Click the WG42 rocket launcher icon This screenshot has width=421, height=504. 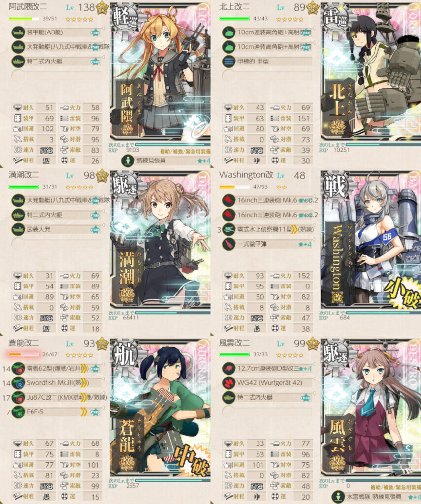pyautogui.click(x=228, y=383)
